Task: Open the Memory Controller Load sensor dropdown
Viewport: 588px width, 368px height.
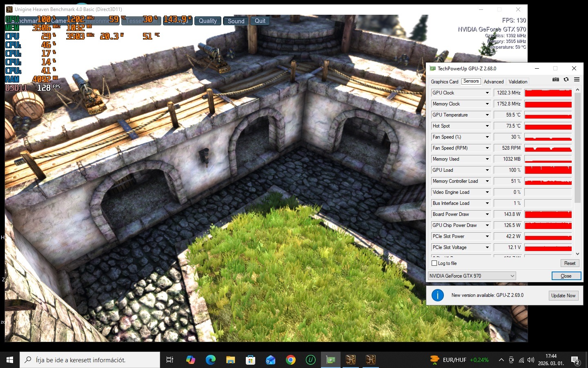Action: tap(487, 181)
